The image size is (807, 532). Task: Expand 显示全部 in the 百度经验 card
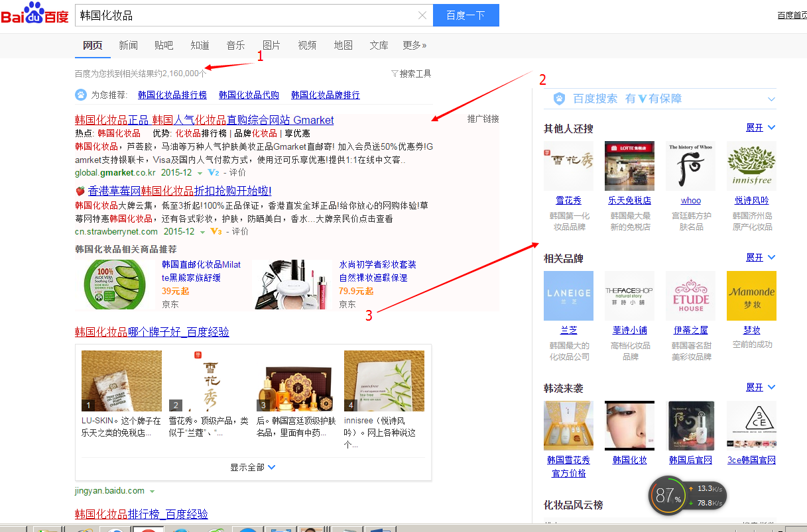click(x=253, y=467)
